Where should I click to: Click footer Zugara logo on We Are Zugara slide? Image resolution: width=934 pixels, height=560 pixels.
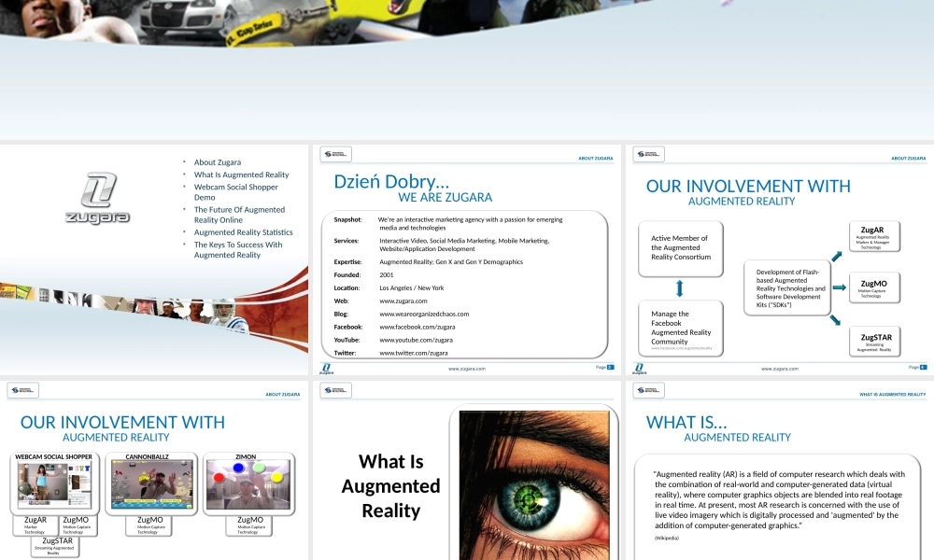coord(326,369)
